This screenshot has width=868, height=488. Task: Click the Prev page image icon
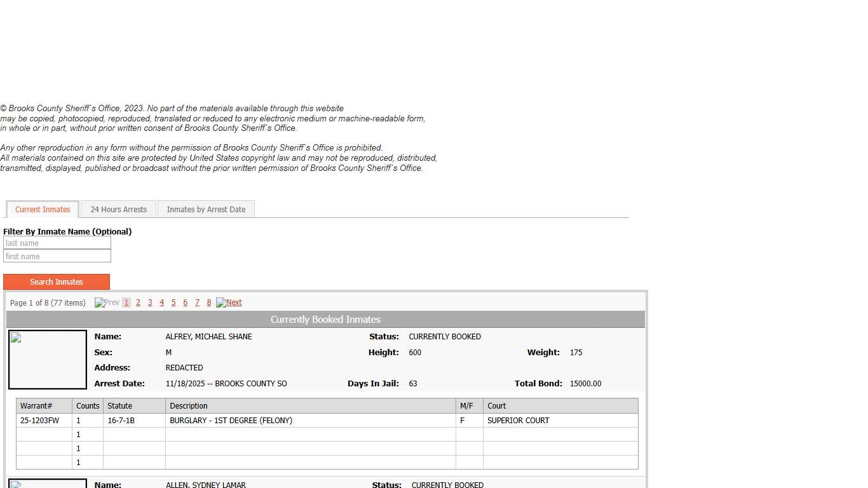point(100,303)
